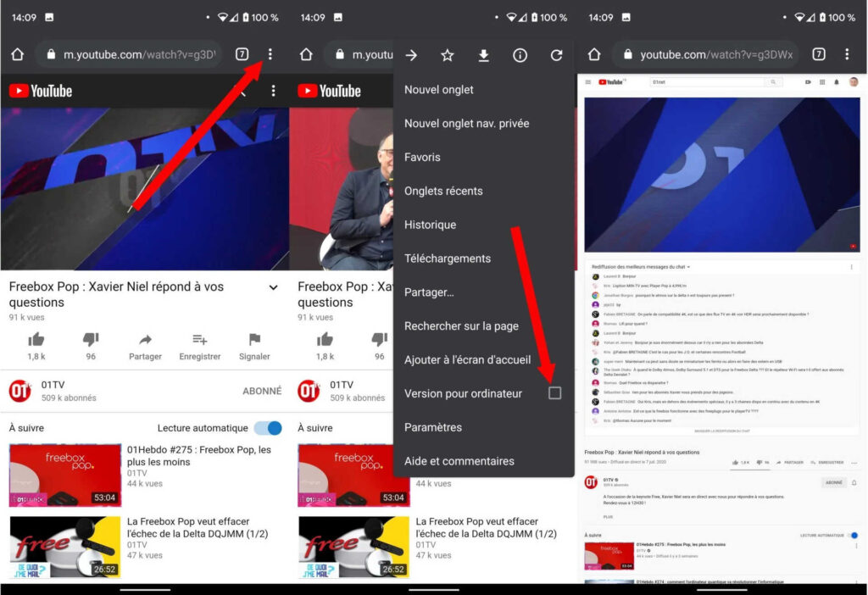Tap the 01TV video player in left screenshot
Screen dimensions: 868x595
tap(144, 189)
